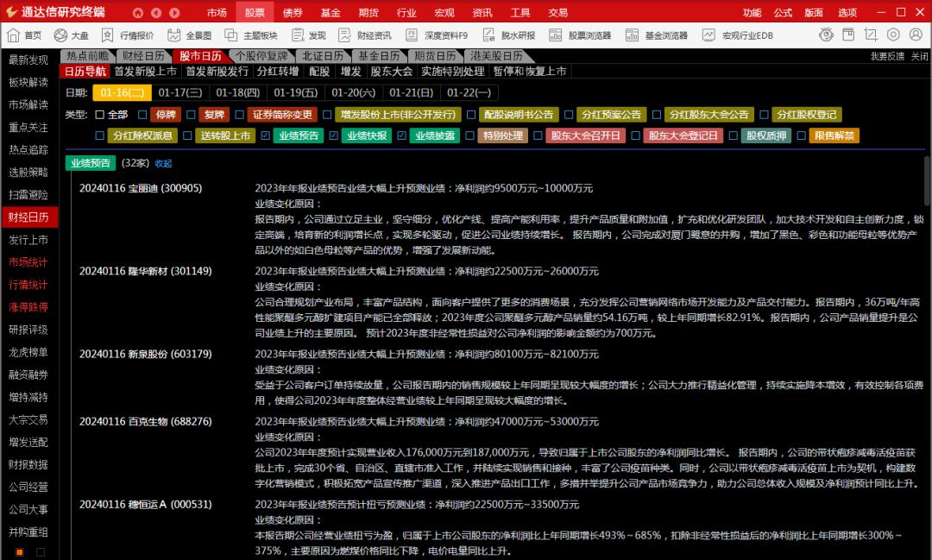Uncheck the 业绩快报 checkbox

pos(333,135)
